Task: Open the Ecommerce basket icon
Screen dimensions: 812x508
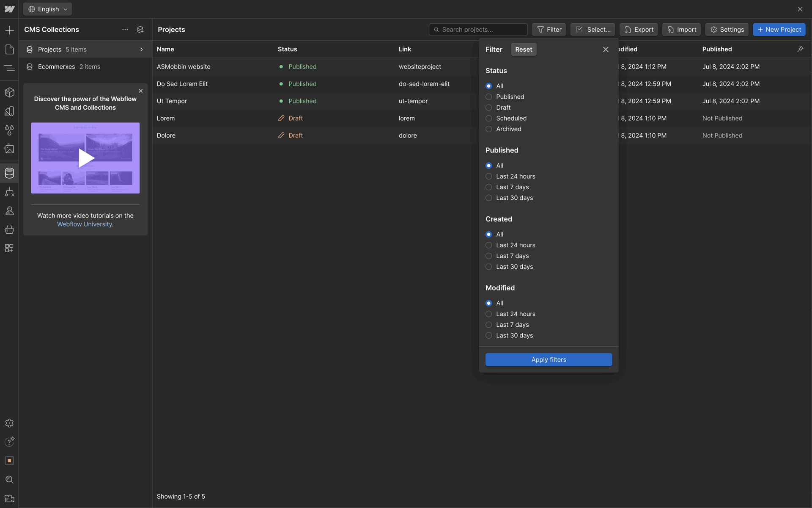Action: [9, 229]
